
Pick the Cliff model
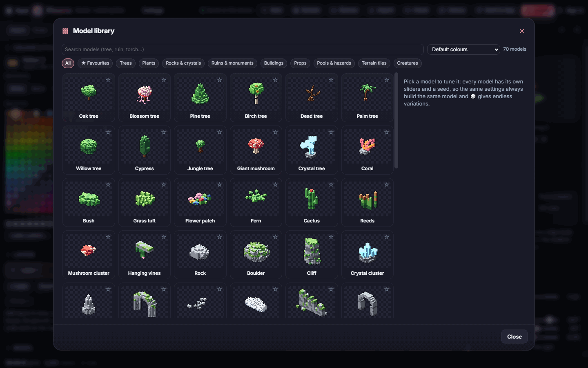pyautogui.click(x=312, y=255)
